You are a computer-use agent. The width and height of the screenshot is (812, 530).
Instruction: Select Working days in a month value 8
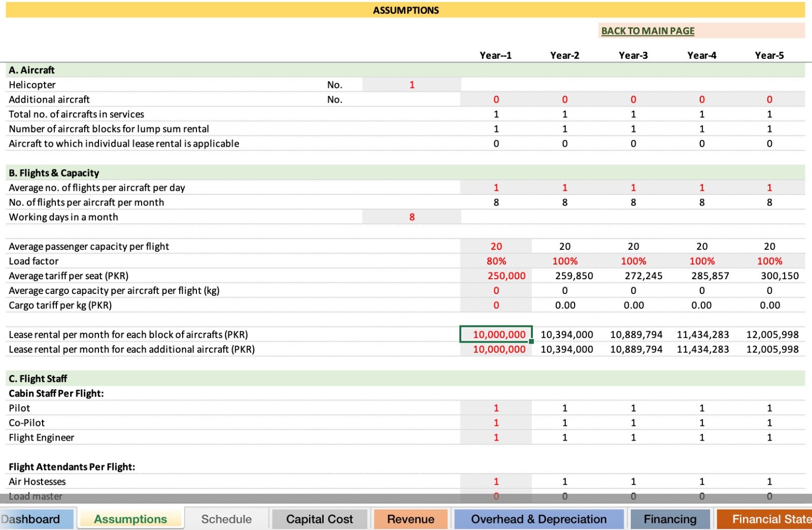412,217
